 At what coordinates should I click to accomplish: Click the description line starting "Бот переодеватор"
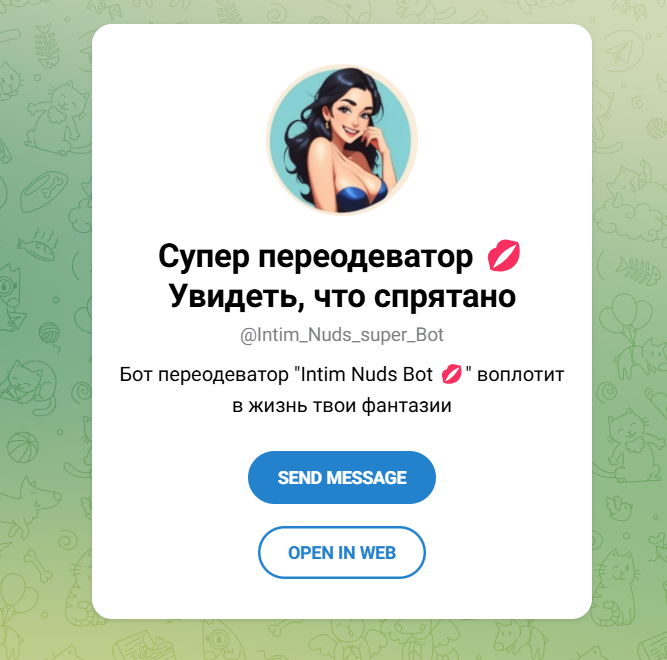342,375
